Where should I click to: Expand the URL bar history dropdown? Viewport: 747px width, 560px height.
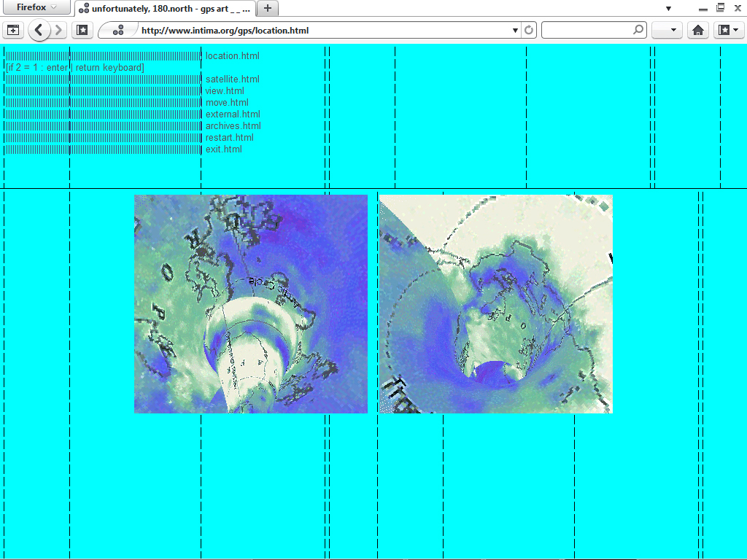pyautogui.click(x=516, y=31)
